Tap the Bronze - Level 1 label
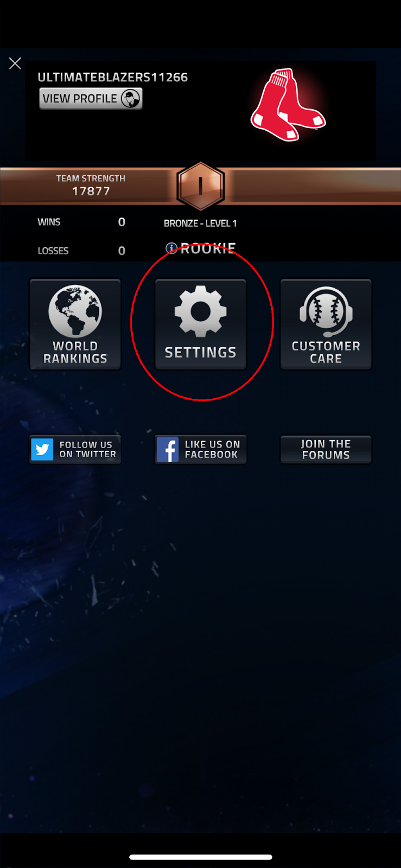The image size is (401, 868). (200, 223)
